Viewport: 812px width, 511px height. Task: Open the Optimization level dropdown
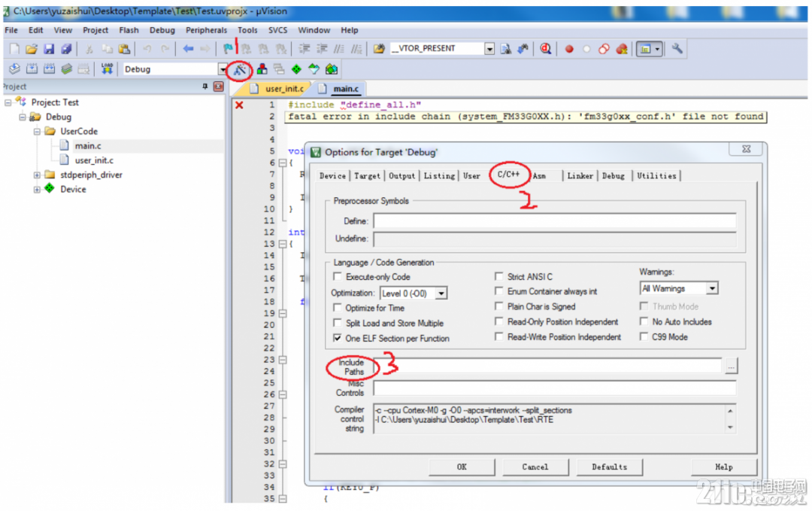(x=441, y=294)
